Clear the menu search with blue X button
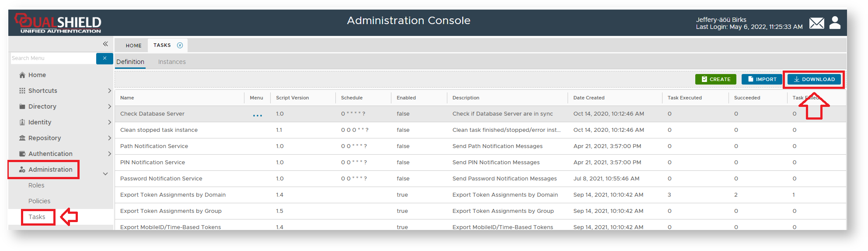 coord(105,58)
